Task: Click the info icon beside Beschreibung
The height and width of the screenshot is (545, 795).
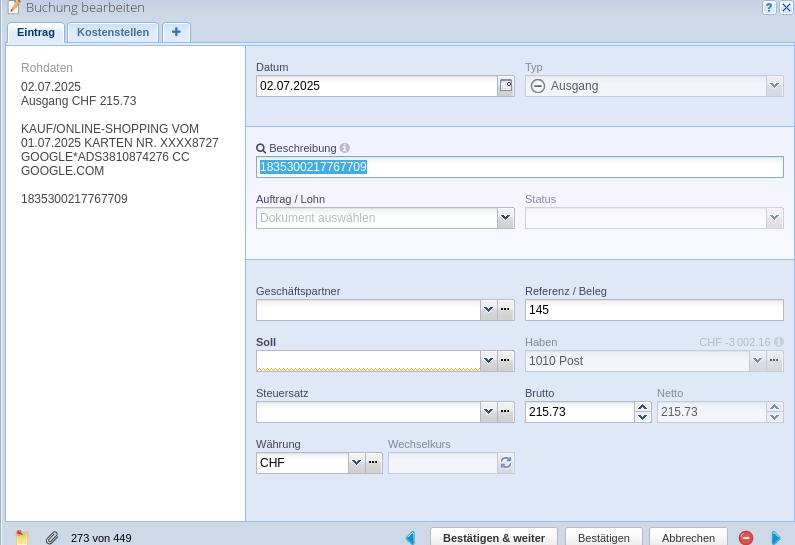Action: pos(345,148)
